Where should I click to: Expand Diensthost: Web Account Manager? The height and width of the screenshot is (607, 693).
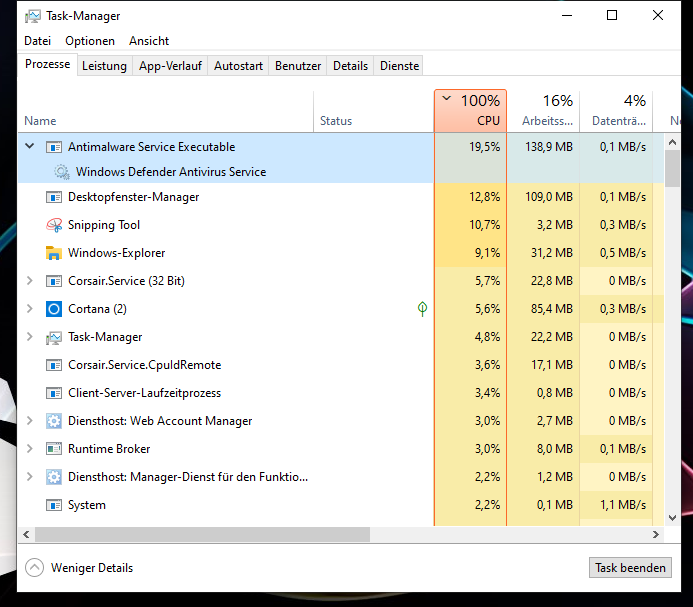[30, 421]
